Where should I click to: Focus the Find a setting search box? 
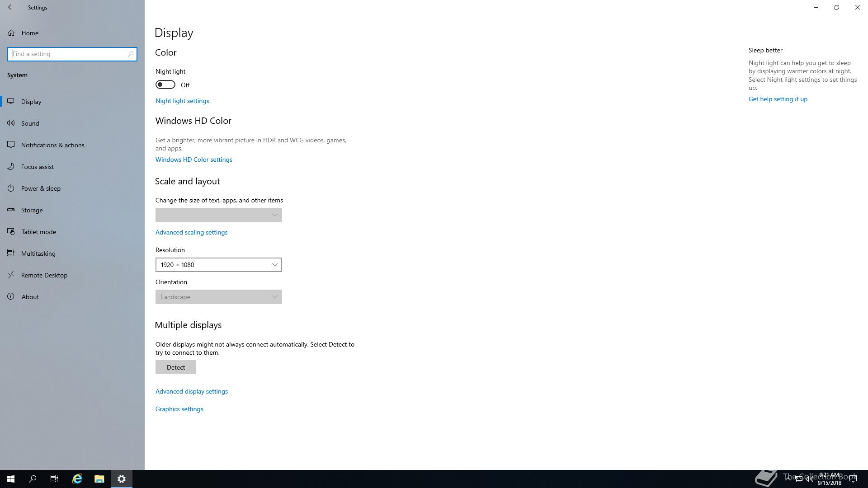pyautogui.click(x=72, y=54)
